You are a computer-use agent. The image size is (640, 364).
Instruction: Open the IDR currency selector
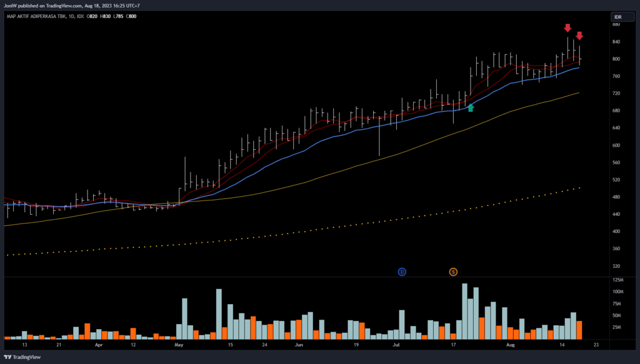tap(617, 17)
